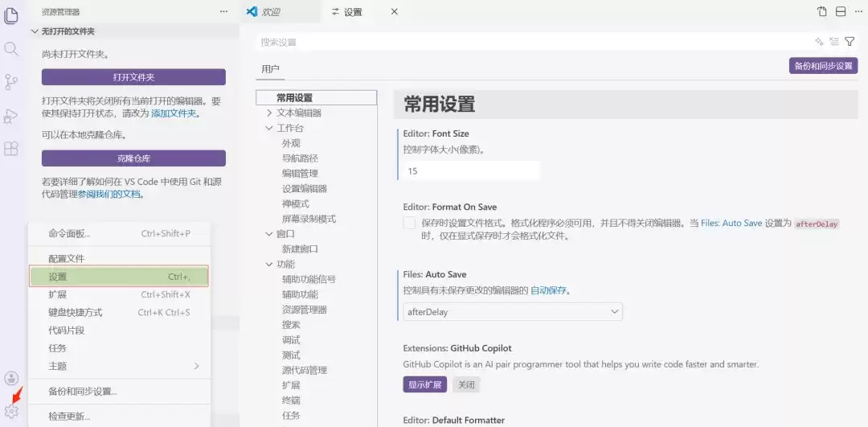The image size is (868, 427).
Task: Select 代码片段 menu entry
Action: [x=119, y=331]
